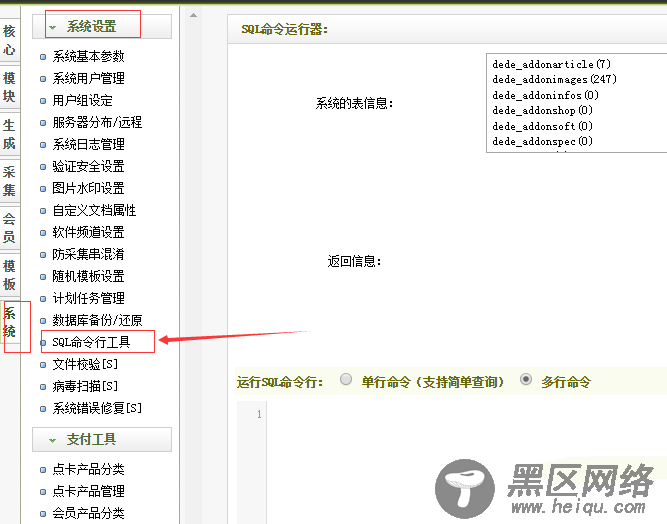Viewport: 667px width, 524px height.
Task: Open 服务器分布/远程 page
Action: point(97,122)
